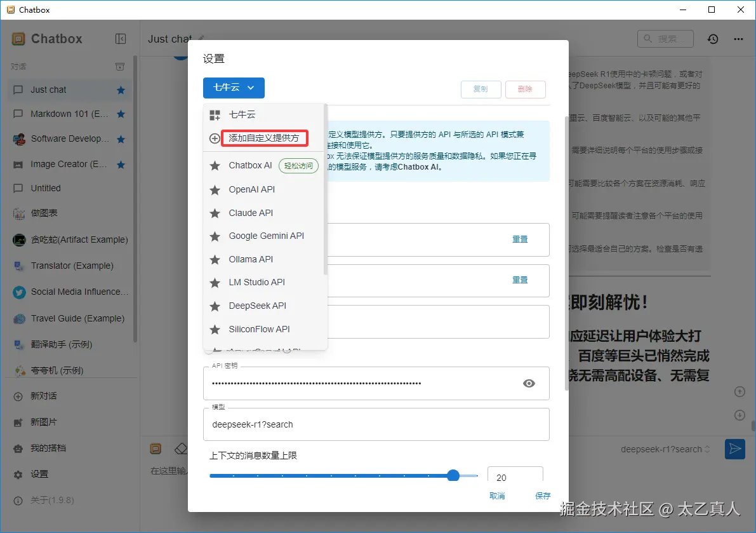Click 取消 to cancel settings
This screenshot has width=756, height=533.
pyautogui.click(x=497, y=496)
